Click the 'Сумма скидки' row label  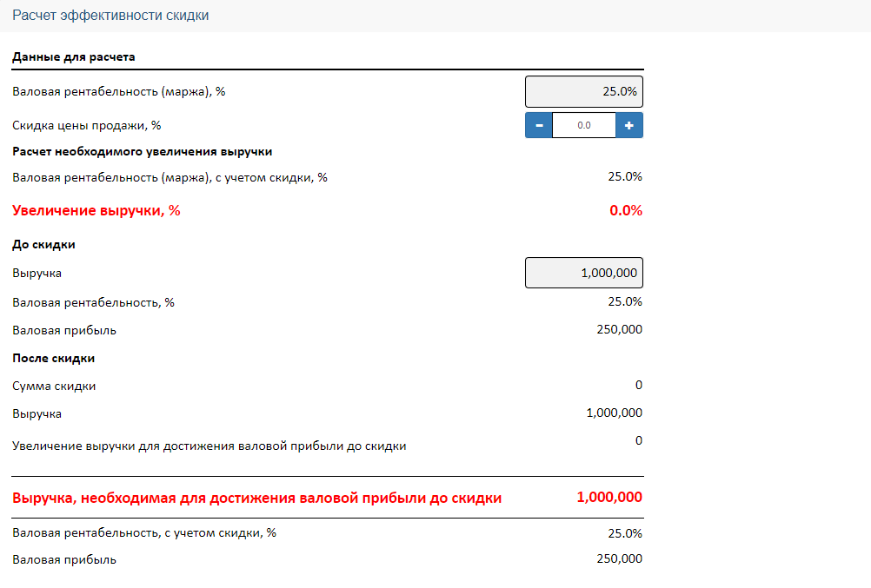coord(54,386)
